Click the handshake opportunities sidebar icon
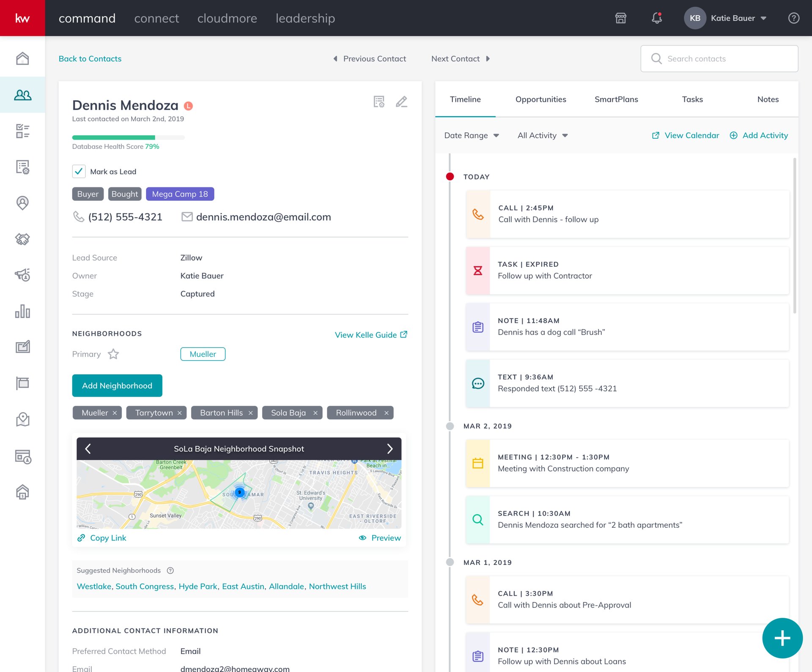812x672 pixels. click(x=22, y=239)
